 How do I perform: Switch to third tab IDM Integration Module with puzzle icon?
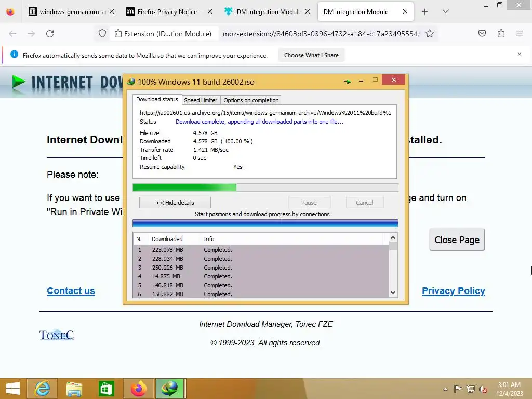pos(267,12)
